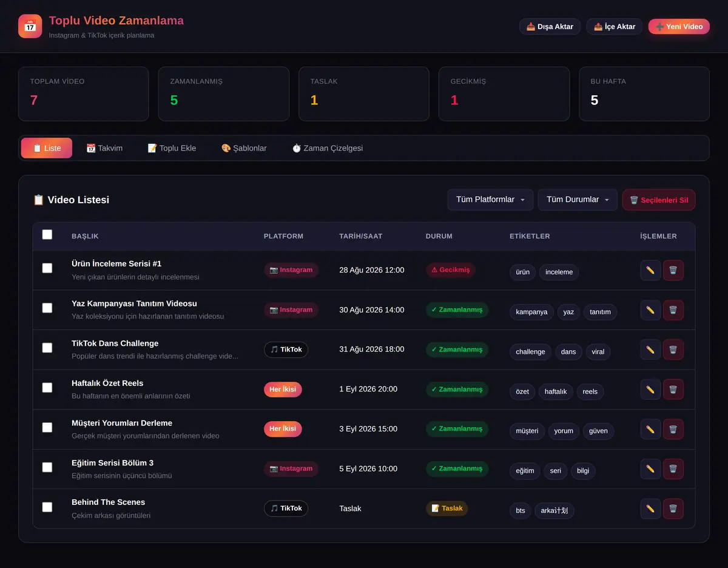Click the Taslak status badge in Behind The Scenes row
The height and width of the screenshot is (568, 728).
447,509
